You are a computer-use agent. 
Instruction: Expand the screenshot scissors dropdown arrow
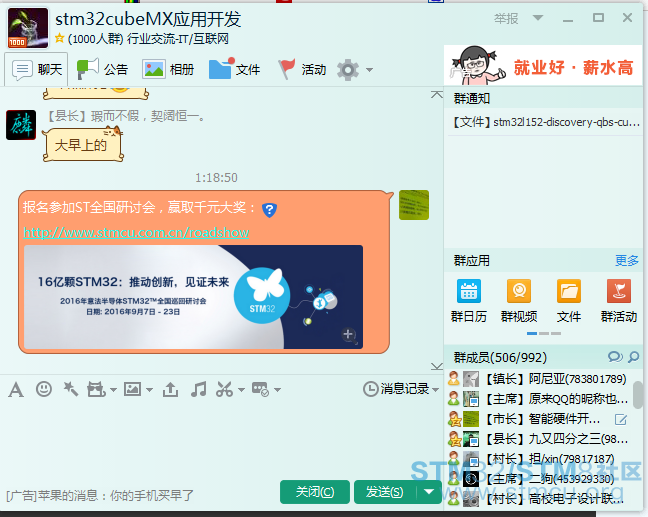[241, 390]
